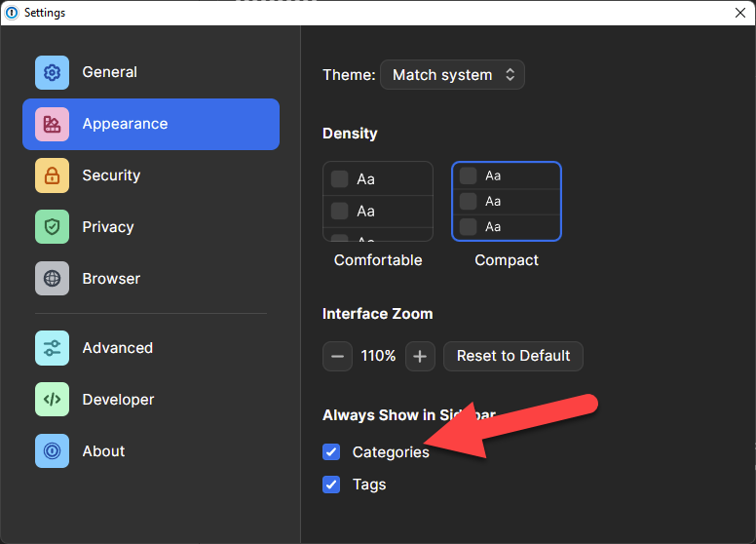The width and height of the screenshot is (756, 544).
Task: Click the About 1Password icon
Action: [x=52, y=451]
